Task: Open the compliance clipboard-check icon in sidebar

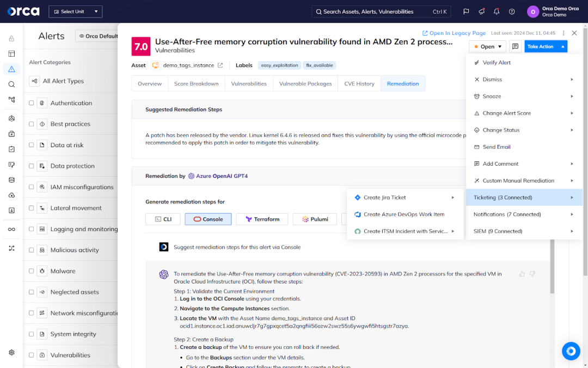Action: point(11,149)
